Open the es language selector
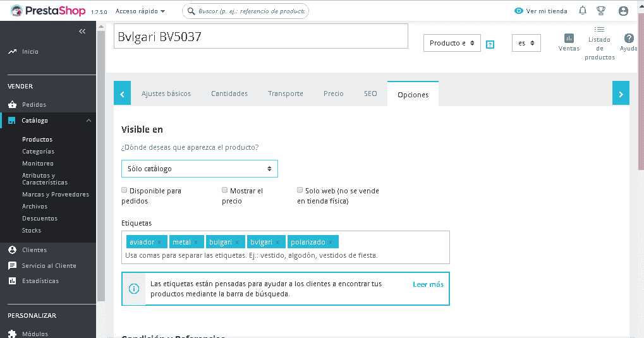 [x=526, y=43]
